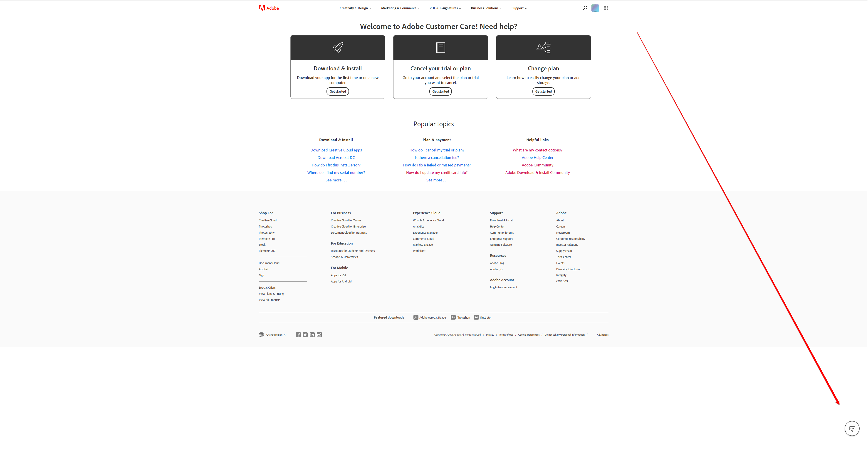The image size is (868, 458).
Task: Click the Cancel plan document icon
Action: click(x=440, y=48)
